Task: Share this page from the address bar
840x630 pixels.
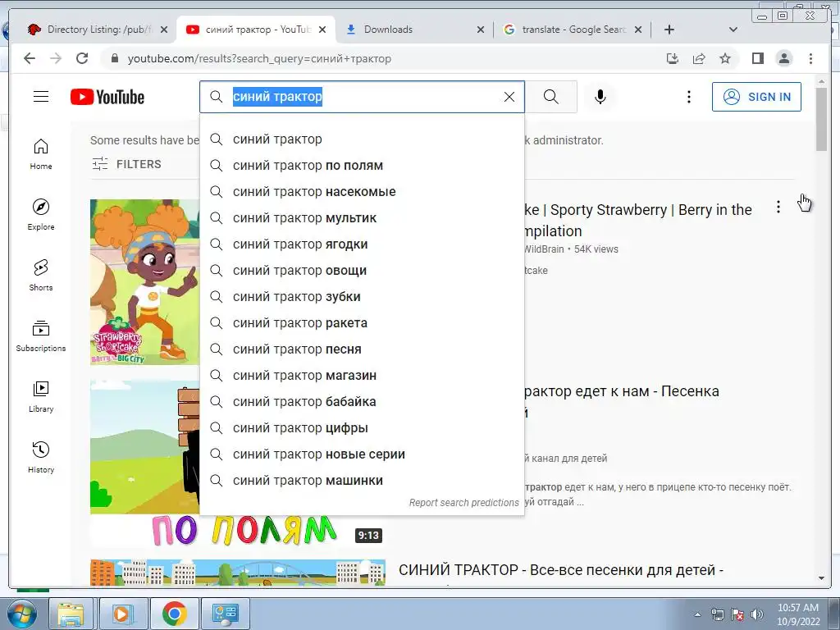Action: (699, 58)
